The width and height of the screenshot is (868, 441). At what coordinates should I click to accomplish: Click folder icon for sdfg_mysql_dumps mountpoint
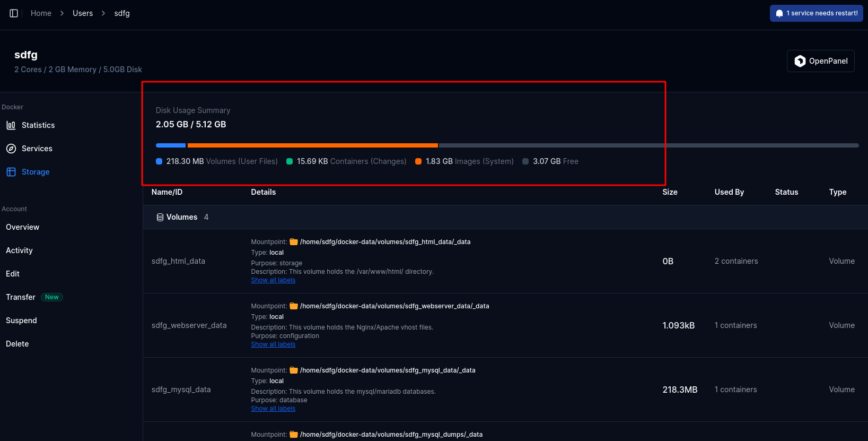(293, 435)
